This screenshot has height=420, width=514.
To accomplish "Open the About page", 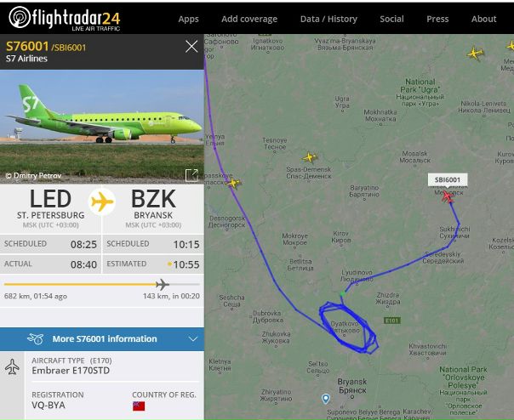I will [484, 19].
